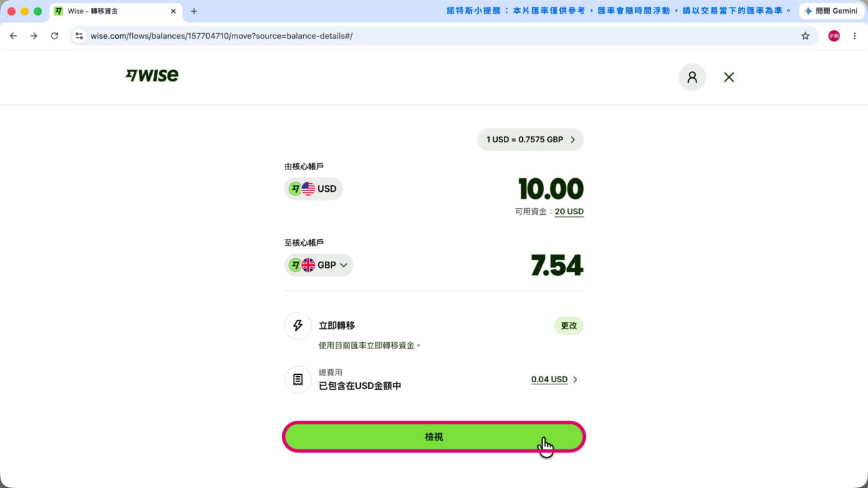Bookmark this page with the star icon
Viewport: 868px width, 488px height.
click(806, 36)
